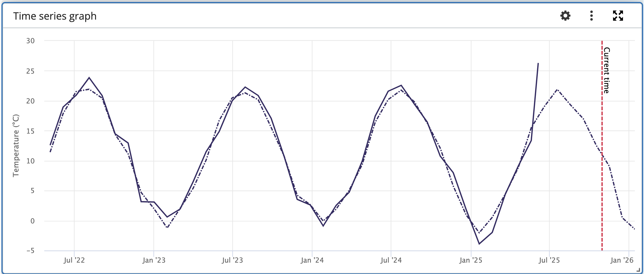
Task: Open the panel settings gear icon
Action: (x=565, y=16)
